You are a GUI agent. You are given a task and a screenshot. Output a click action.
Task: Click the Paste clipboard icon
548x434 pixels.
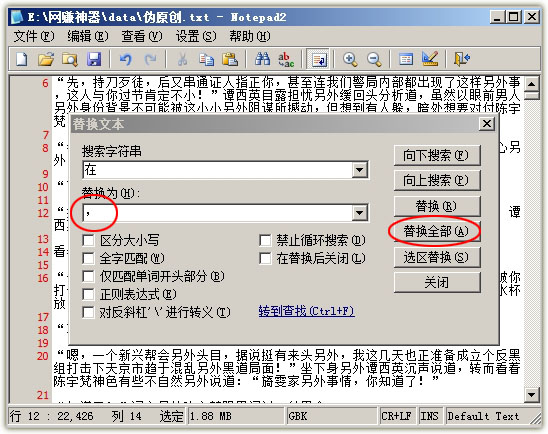coord(230,59)
